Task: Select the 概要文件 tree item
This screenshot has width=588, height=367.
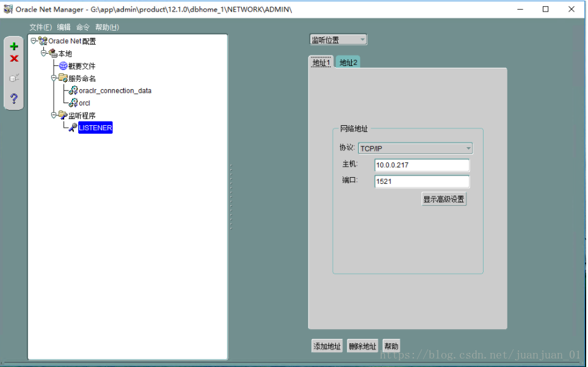Action: [82, 66]
